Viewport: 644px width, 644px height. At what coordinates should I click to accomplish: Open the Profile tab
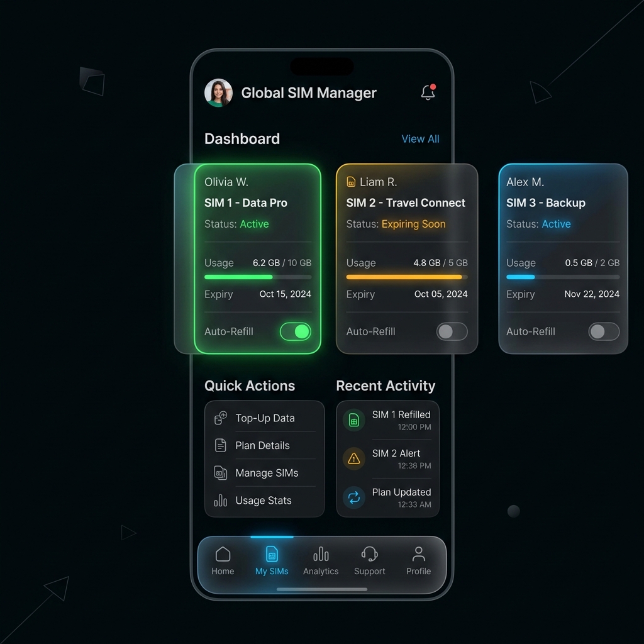pos(418,560)
